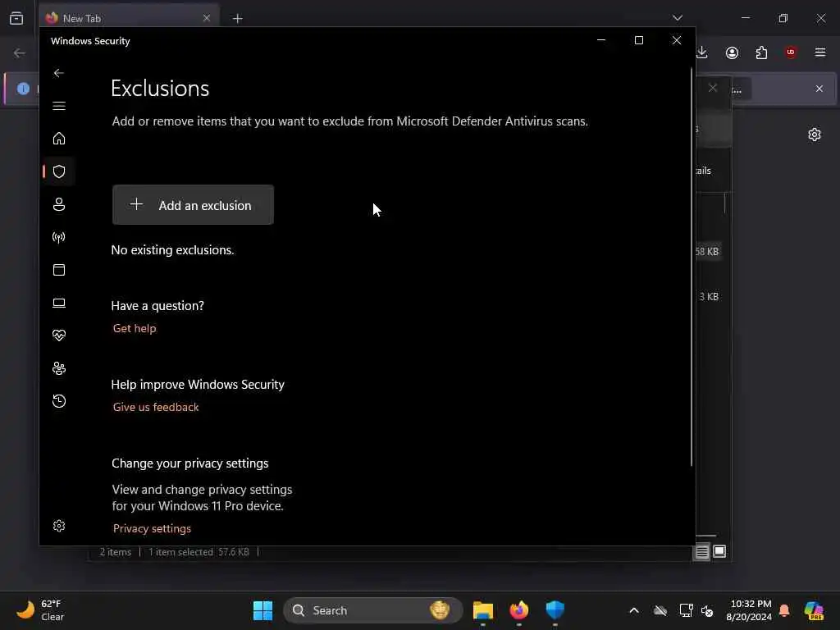Open Firewall & network protection icon
The height and width of the screenshot is (630, 840).
59,237
